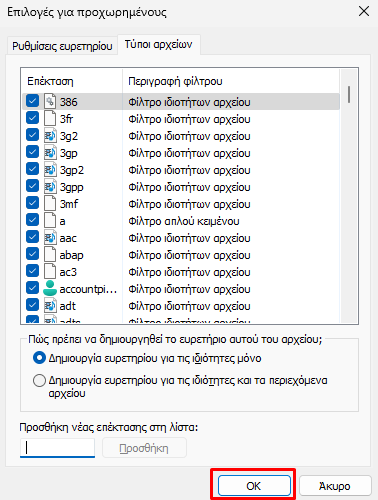The width and height of the screenshot is (378, 500).
Task: Click the adt media file icon
Action: point(50,305)
